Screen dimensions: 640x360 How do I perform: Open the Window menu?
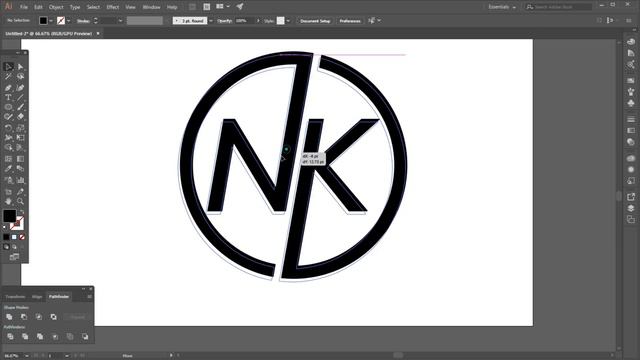tap(151, 7)
